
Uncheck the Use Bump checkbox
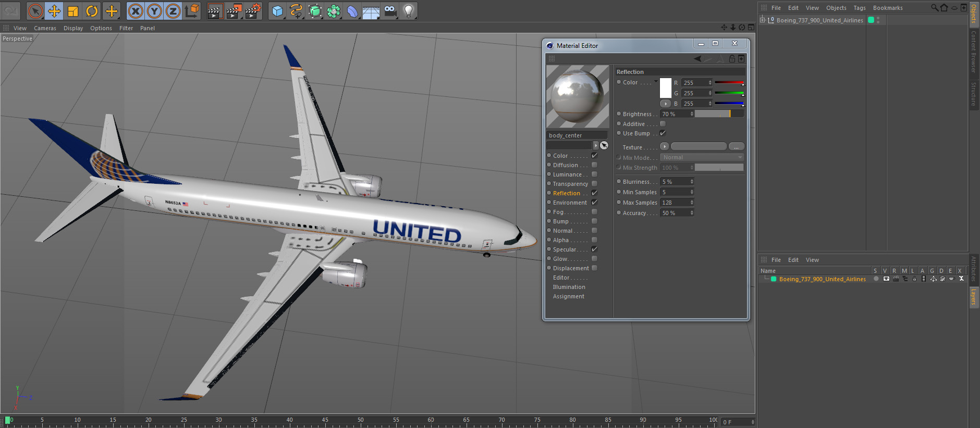coord(663,133)
